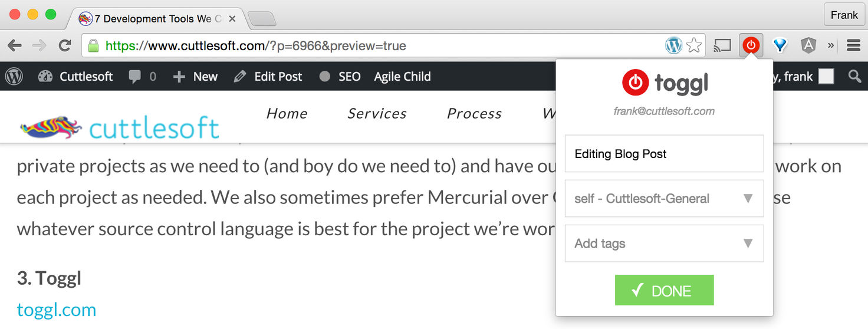The image size is (868, 329).
Task: Open WordPress logo menu in admin bar
Action: pyautogui.click(x=14, y=77)
